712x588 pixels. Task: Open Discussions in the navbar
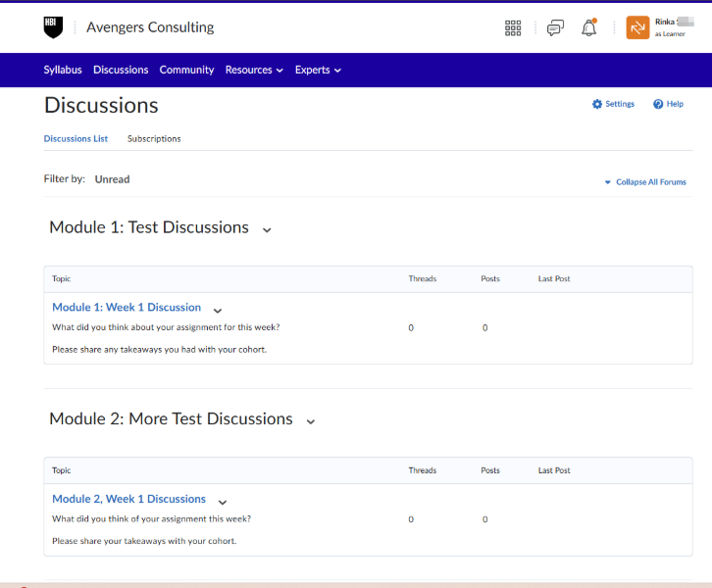click(x=121, y=70)
